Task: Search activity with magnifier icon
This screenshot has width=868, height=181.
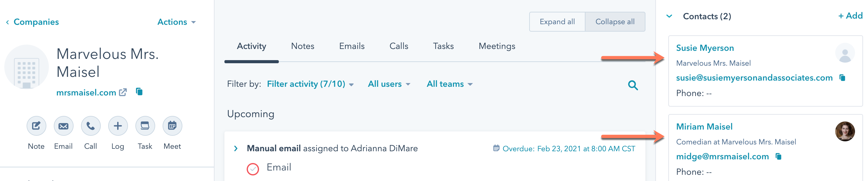Action: click(633, 85)
